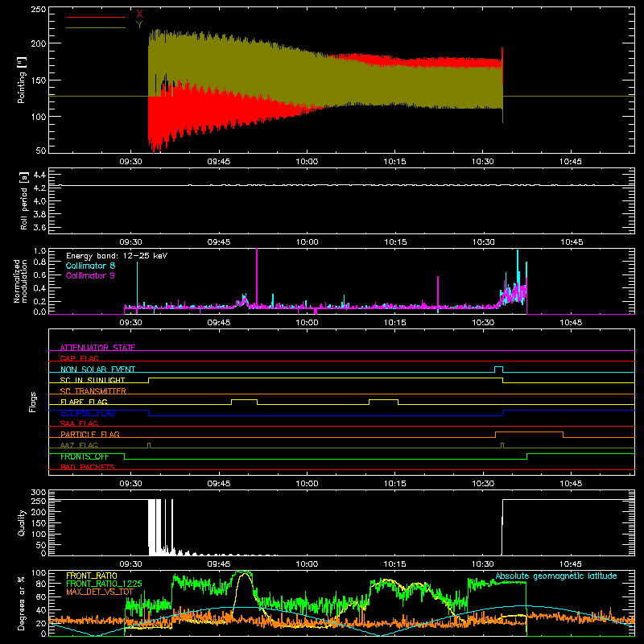Select the 'Roll period [s]' axis title
This screenshot has width=644, height=644.
24,200
